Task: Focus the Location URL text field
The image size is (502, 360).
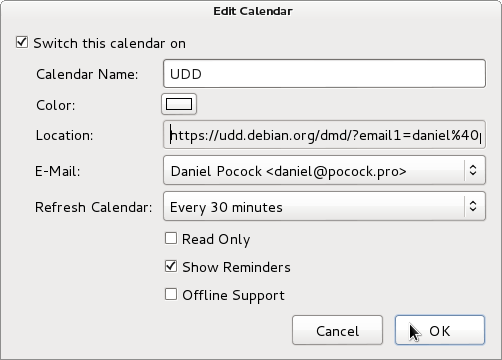Action: 324,135
